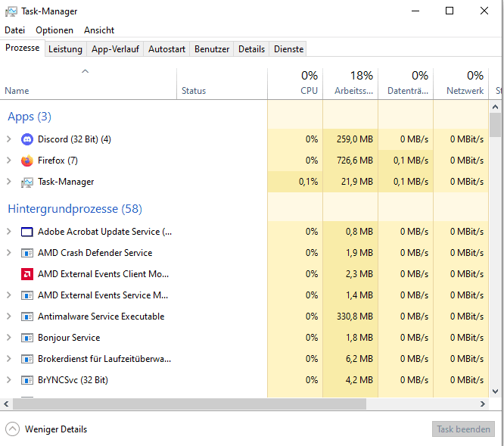Expand Brokerdienst für Laufzeitüberwachung row
The width and height of the screenshot is (504, 446).
(x=8, y=359)
